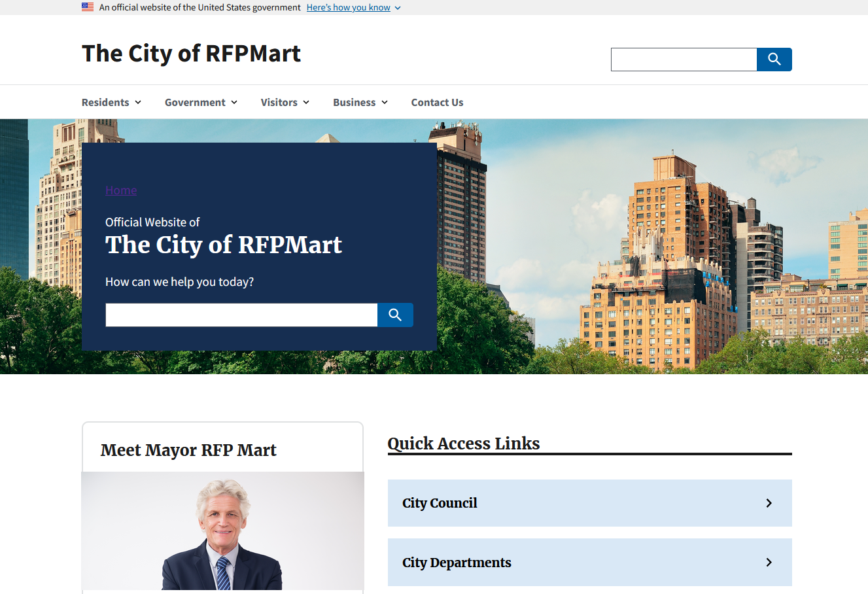Click the right arrow on City Departments card
Image resolution: width=868 pixels, height=594 pixels.
click(769, 562)
